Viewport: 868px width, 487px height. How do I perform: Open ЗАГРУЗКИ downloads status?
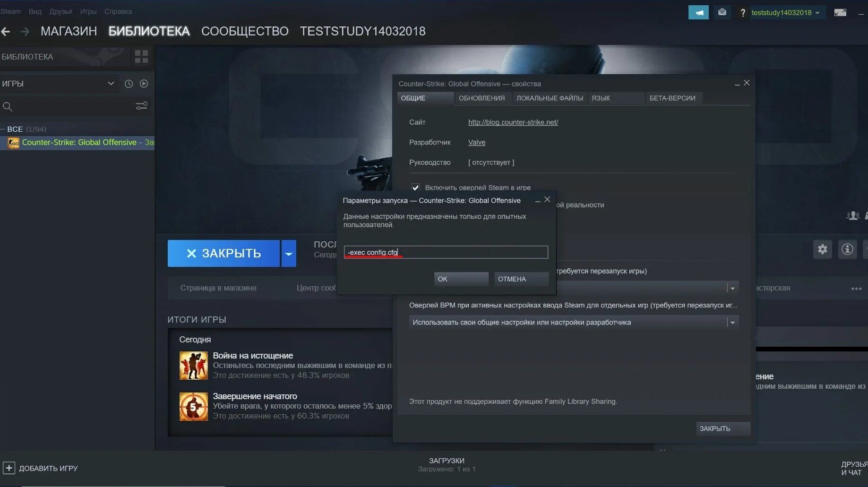(447, 465)
